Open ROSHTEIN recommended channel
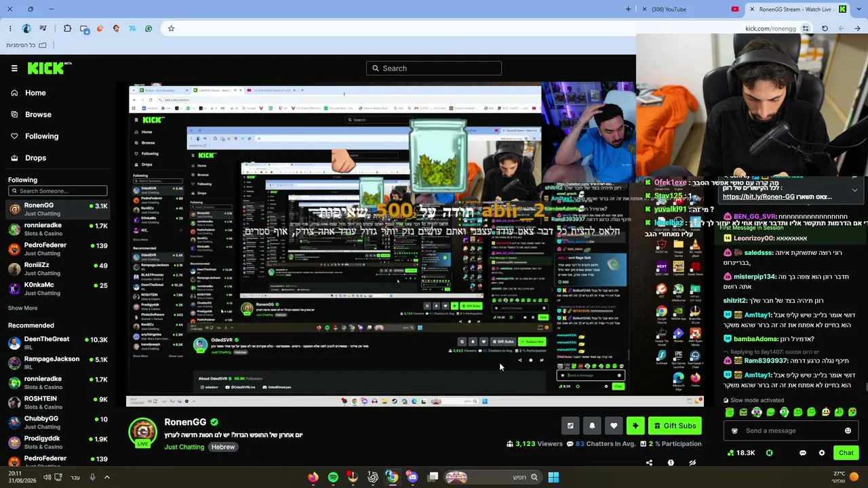The image size is (868, 488). [58, 402]
